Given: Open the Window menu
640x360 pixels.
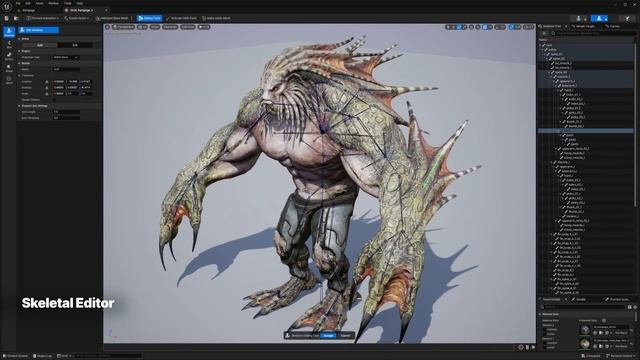Looking at the screenshot, I should [x=53, y=3].
